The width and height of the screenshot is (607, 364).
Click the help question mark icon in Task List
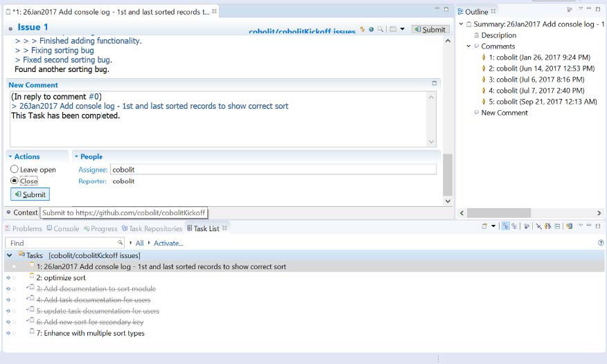601,243
